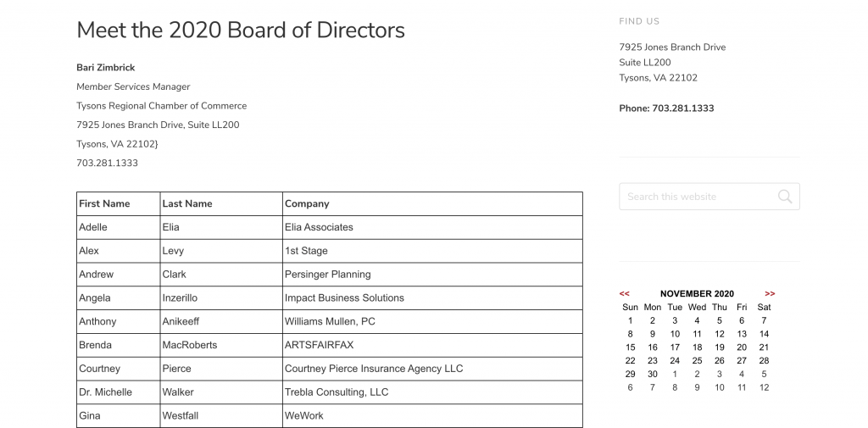Click 'Phone: 703.281.1333' in sidebar
This screenshot has width=868, height=428.
666,108
